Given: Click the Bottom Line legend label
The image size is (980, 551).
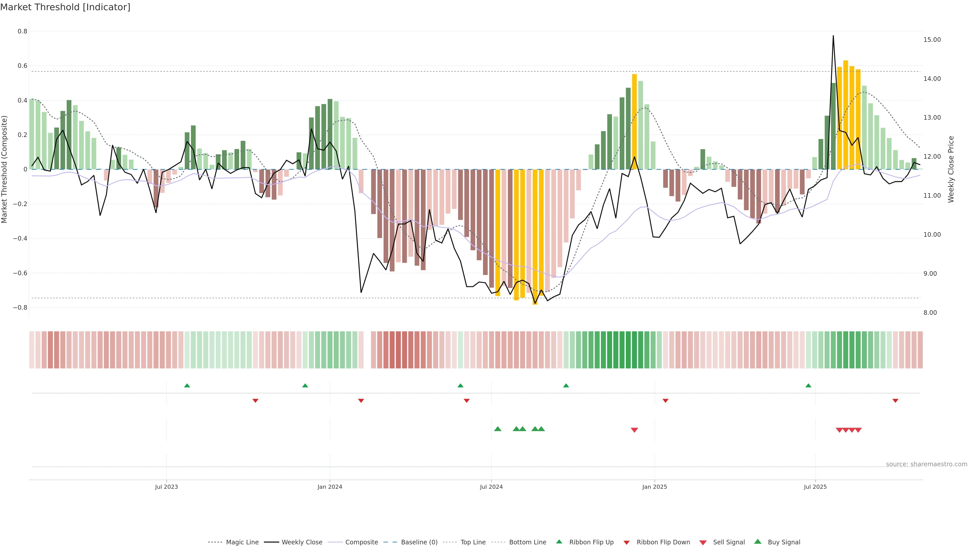Looking at the screenshot, I should 527,542.
